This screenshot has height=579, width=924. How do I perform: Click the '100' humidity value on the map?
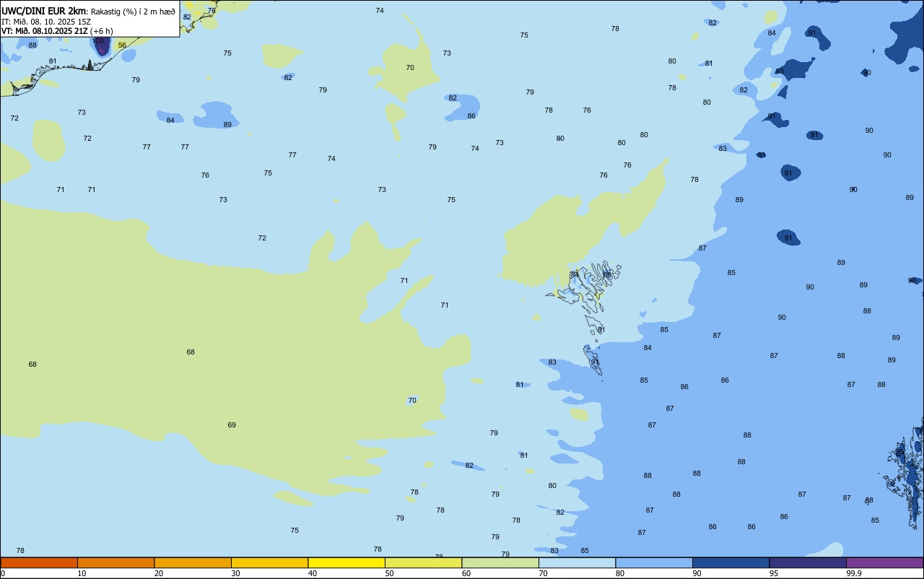pos(98,41)
